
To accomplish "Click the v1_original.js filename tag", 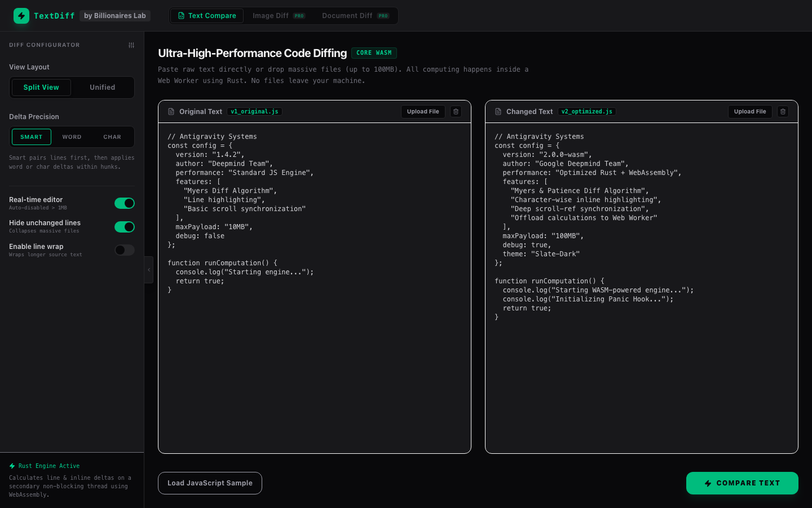I will pos(254,112).
